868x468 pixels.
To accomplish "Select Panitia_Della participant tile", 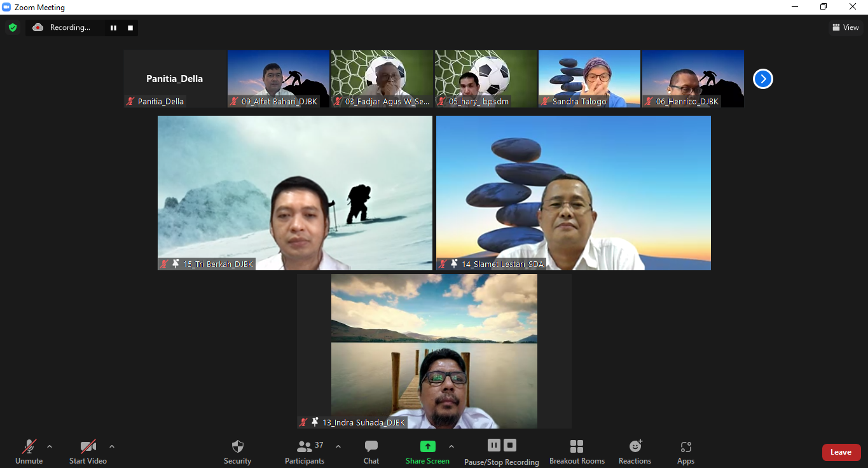I will 175,79.
